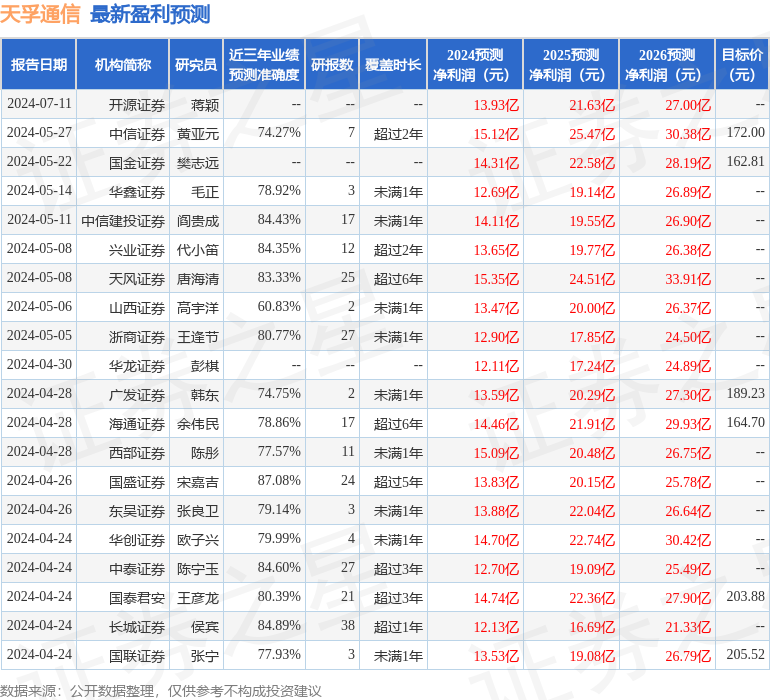Click the 2026 forecast value 21.33亿
This screenshot has height=700, width=770.
coord(688,627)
